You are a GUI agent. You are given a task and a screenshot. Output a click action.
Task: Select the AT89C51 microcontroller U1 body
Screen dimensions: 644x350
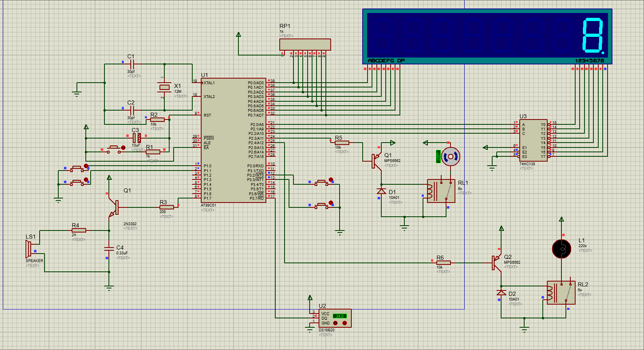click(234, 141)
